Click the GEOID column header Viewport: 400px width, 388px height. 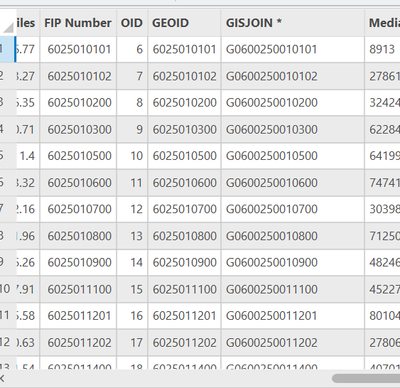tap(184, 23)
